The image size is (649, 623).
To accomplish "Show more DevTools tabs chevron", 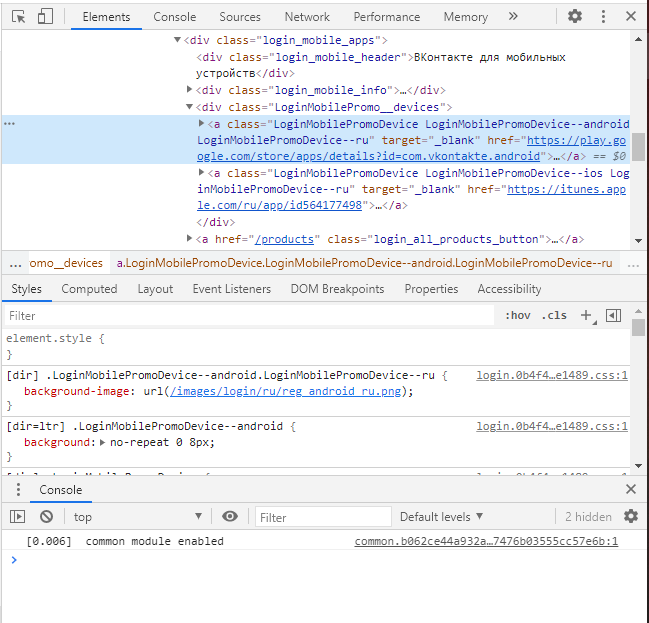I will [x=513, y=17].
